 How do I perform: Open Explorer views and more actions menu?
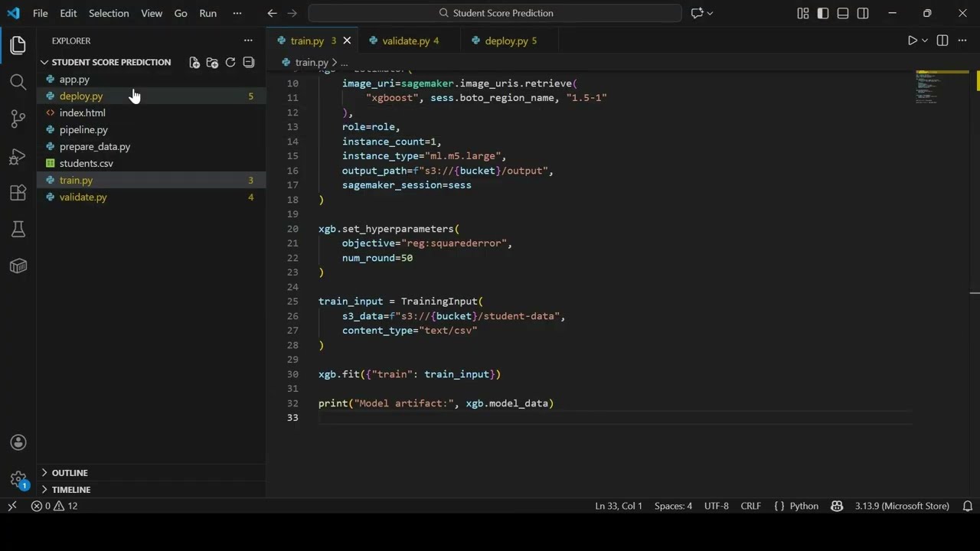[248, 41]
